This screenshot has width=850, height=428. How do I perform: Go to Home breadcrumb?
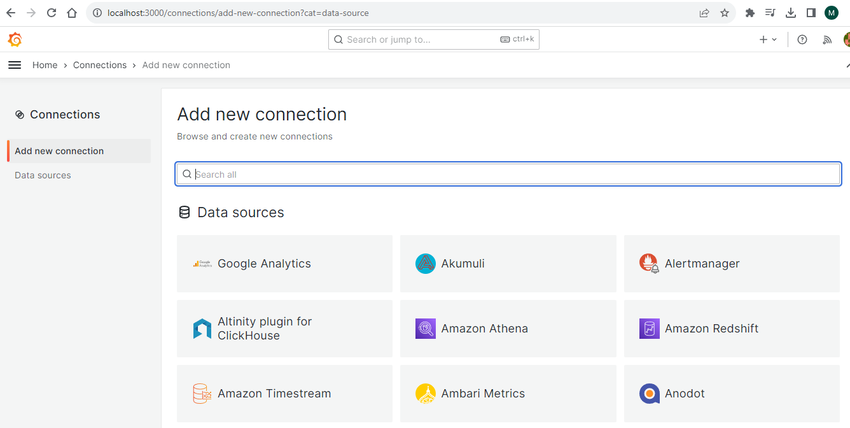(x=44, y=65)
